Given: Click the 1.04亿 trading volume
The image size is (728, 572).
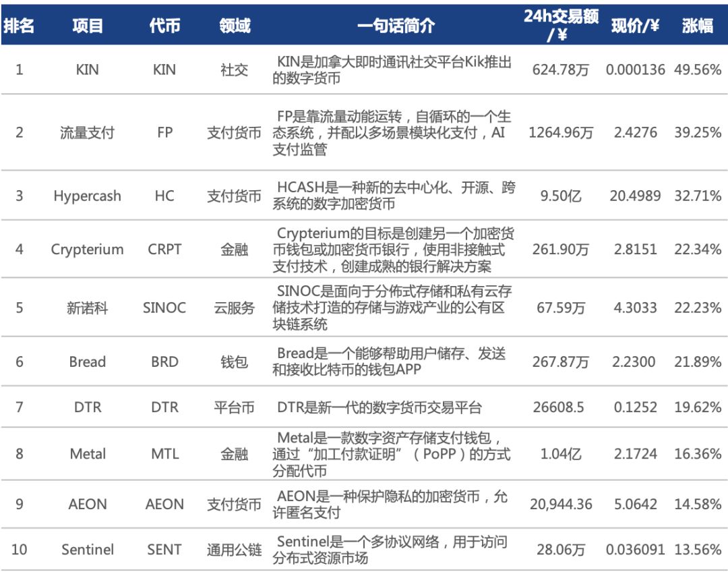Looking at the screenshot, I should pyautogui.click(x=560, y=453).
